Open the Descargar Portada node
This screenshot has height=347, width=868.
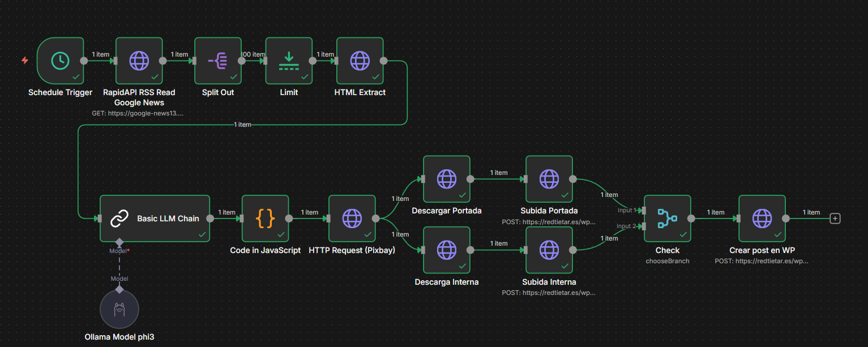click(447, 179)
